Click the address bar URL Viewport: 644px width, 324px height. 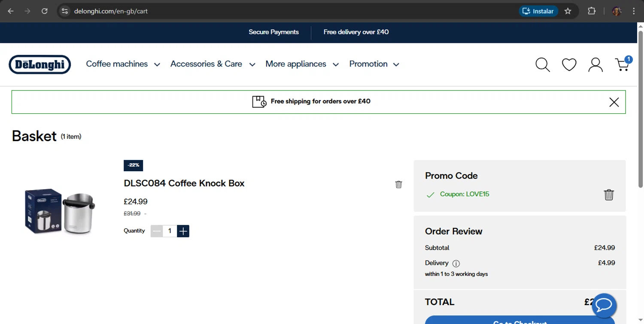[111, 11]
